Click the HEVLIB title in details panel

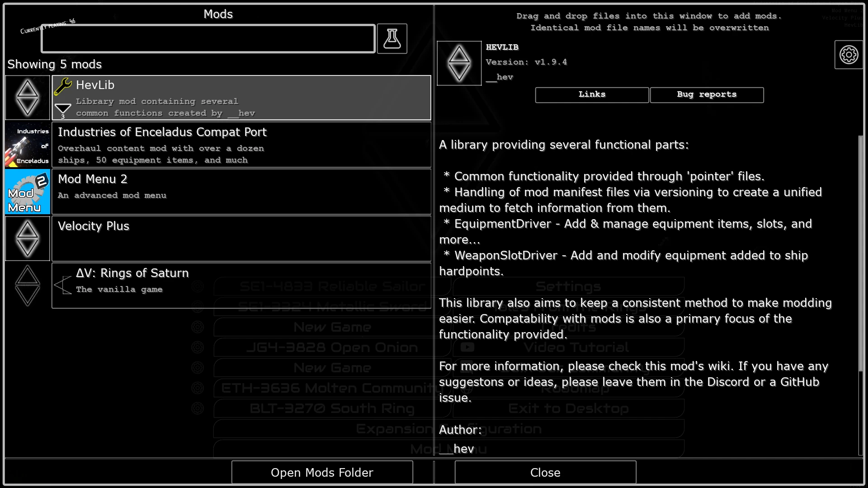(502, 47)
